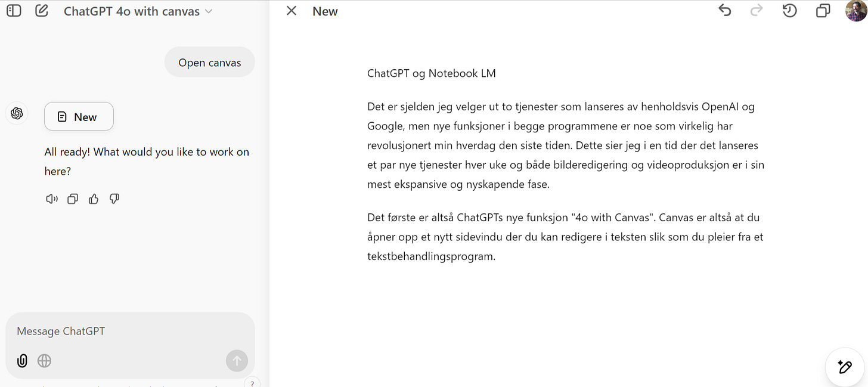
Task: Click the canvas title "New" in the header
Action: [x=325, y=11]
